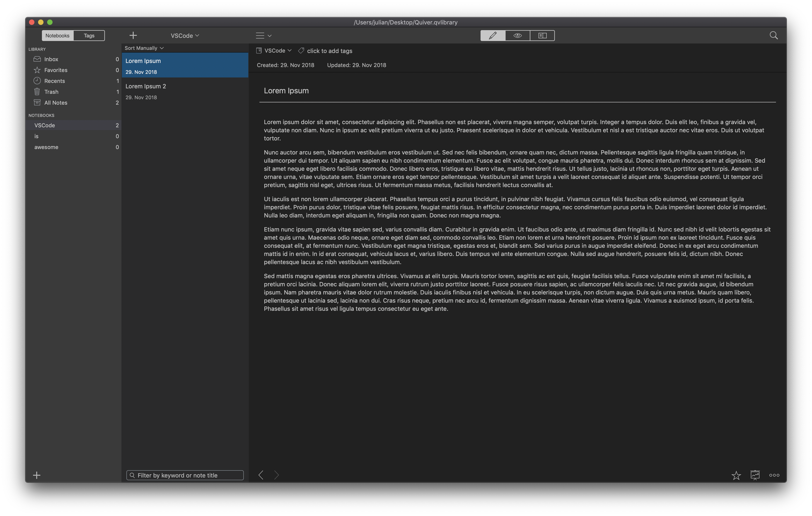The height and width of the screenshot is (516, 812).
Task: Expand the VSCode notebook dropdown in toolbar
Action: pos(185,35)
